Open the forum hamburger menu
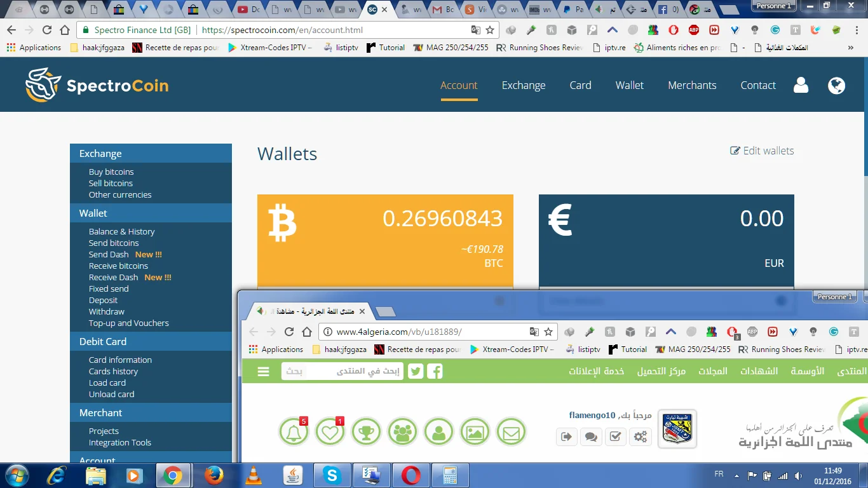The width and height of the screenshot is (868, 488). pyautogui.click(x=264, y=372)
